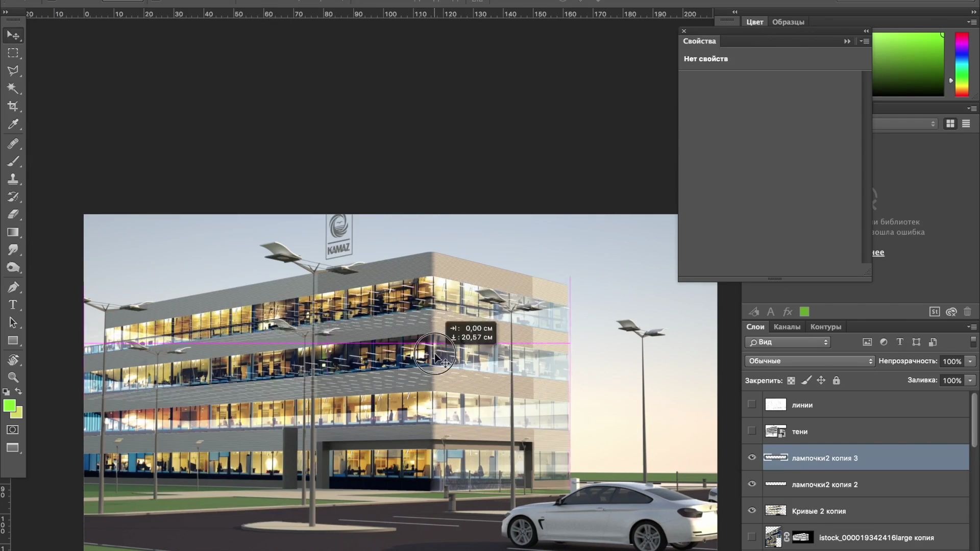Click the hue spectrum slider strip
980x551 pixels.
tap(962, 64)
